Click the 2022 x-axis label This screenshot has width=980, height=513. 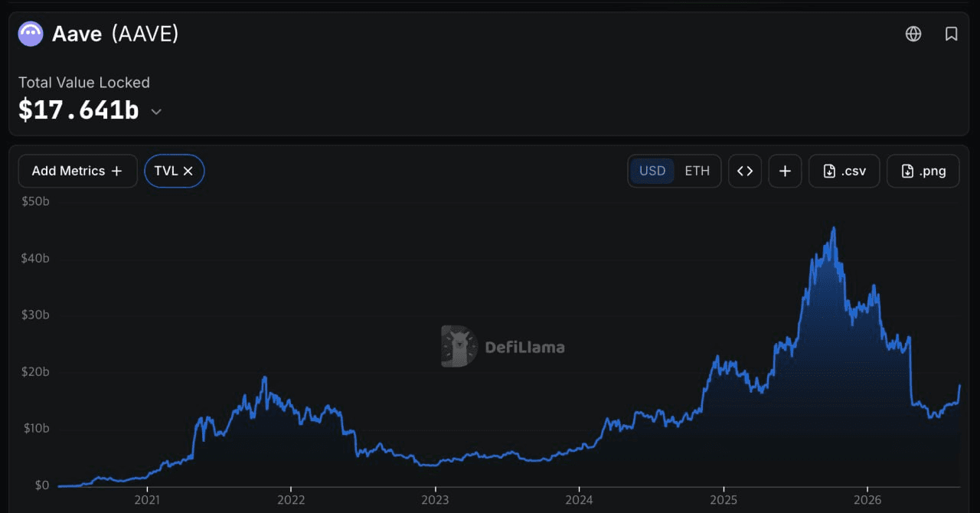tap(291, 500)
